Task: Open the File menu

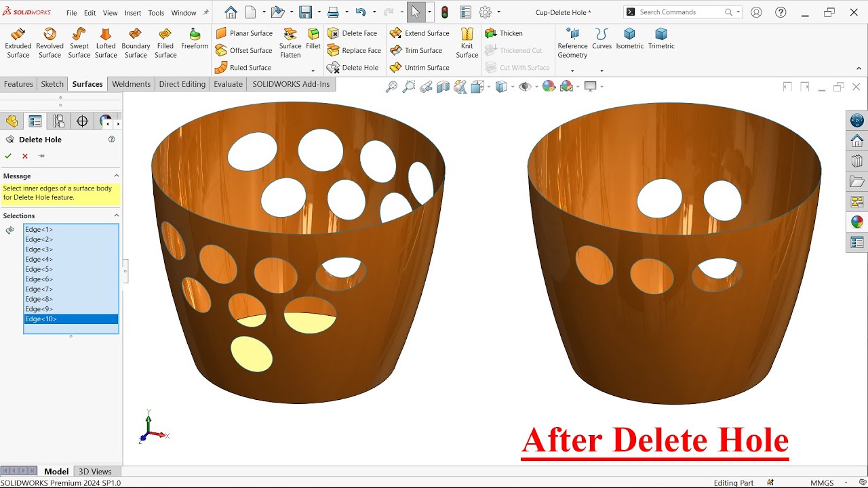Action: (71, 13)
